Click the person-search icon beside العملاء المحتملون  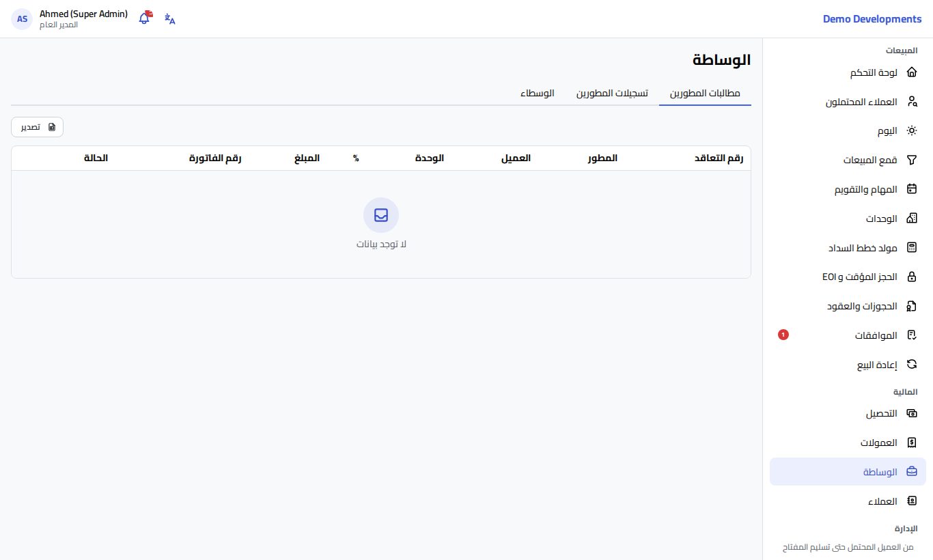[911, 102]
